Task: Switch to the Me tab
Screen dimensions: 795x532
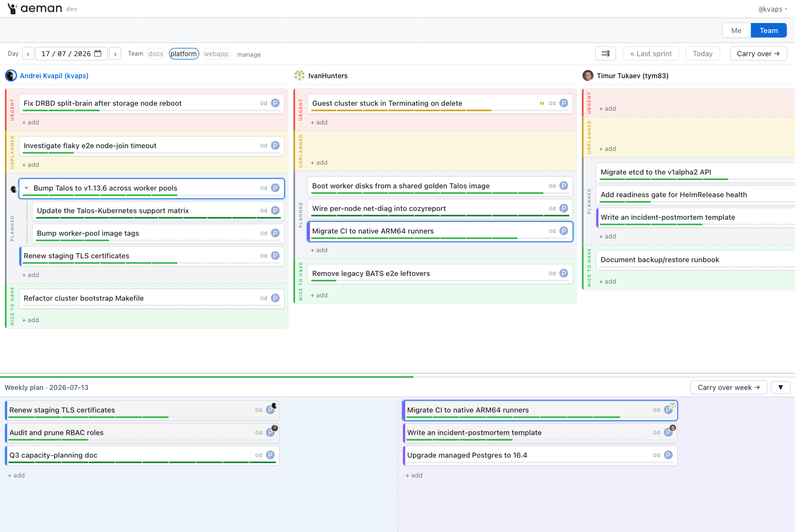Action: (736, 30)
